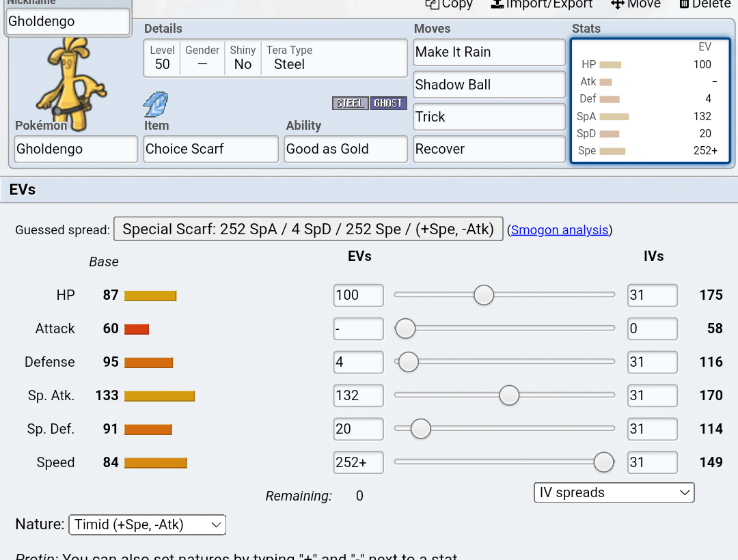Click the Ghost type badge

pos(388,103)
